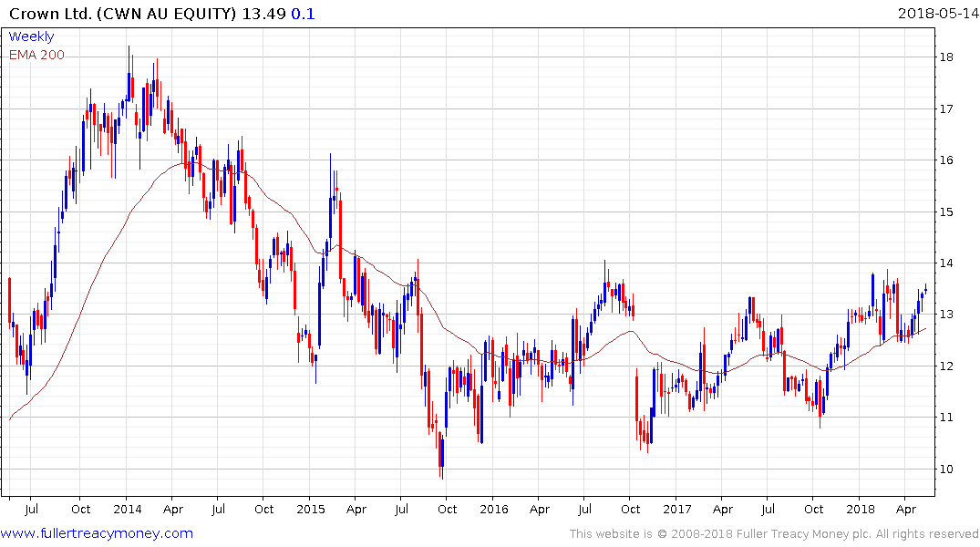Screen dimensions: 980x547
Task: Click the 2018-05-14 date label
Action: coord(937,13)
